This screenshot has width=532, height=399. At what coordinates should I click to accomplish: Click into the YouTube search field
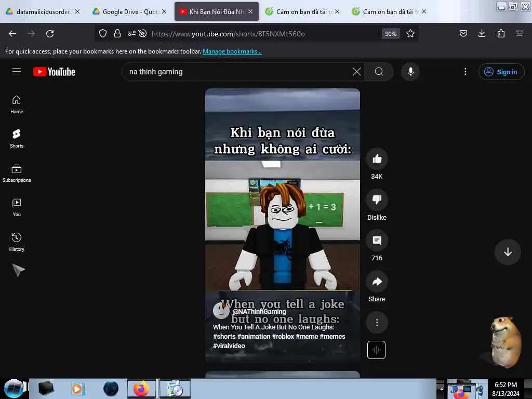(237, 72)
